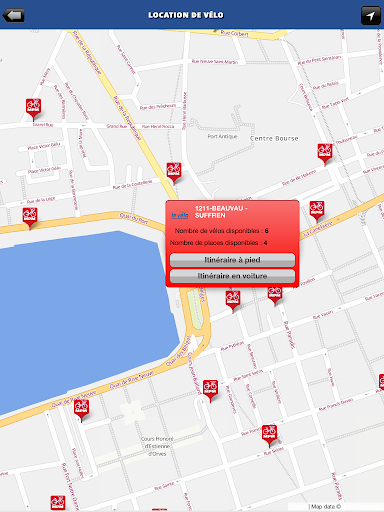Tap the le vélo logo in popup
The width and height of the screenshot is (384, 512).
coord(180,215)
